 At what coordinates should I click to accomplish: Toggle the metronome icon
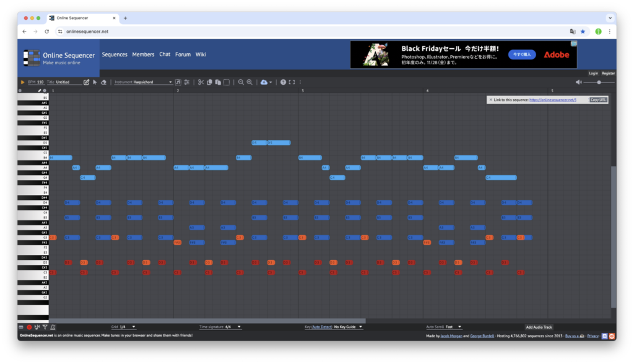click(x=53, y=327)
